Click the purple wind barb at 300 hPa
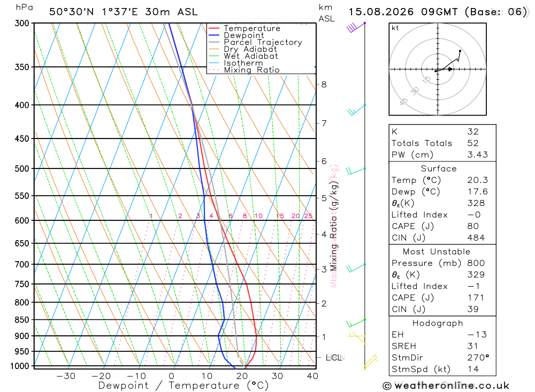 coord(356,27)
